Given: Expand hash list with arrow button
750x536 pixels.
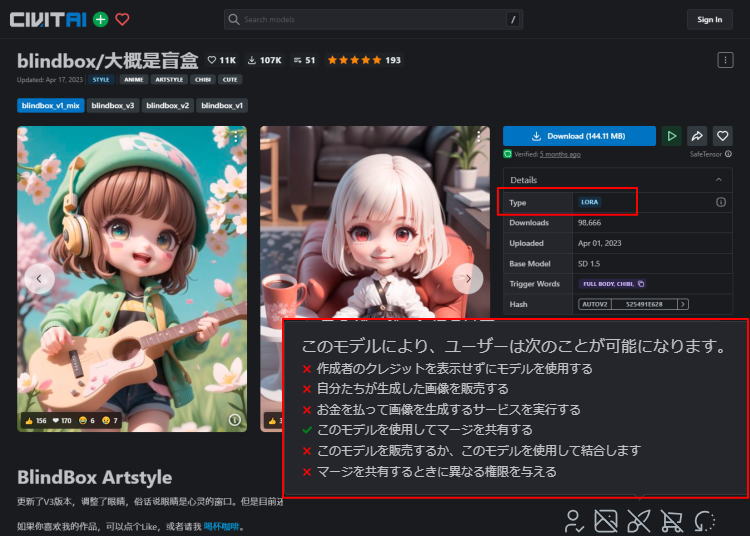Looking at the screenshot, I should [x=683, y=304].
